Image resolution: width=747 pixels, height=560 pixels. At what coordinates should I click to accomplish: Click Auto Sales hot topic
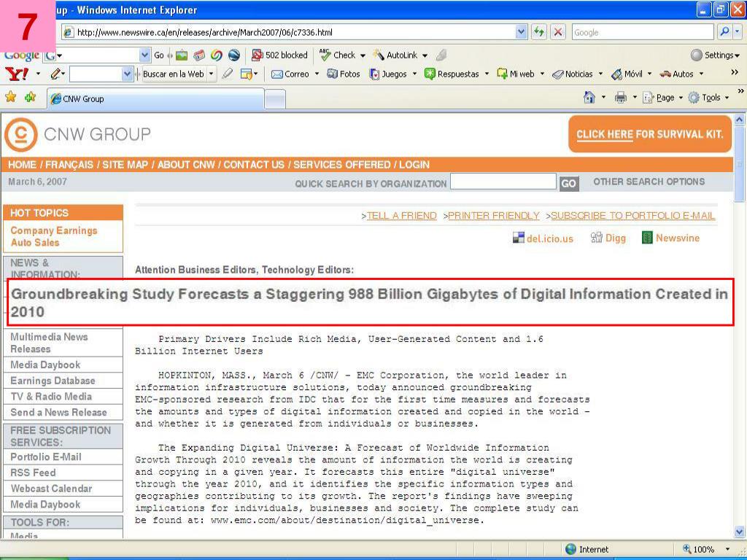(x=35, y=243)
